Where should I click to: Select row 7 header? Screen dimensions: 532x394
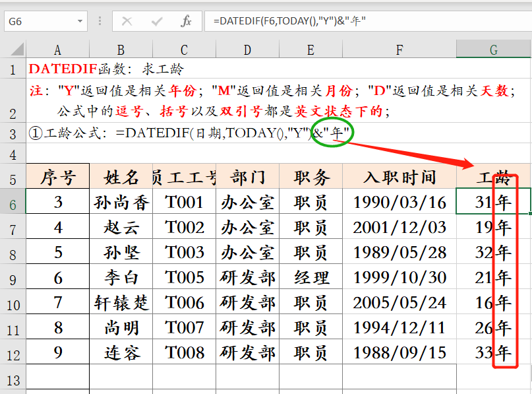point(13,226)
